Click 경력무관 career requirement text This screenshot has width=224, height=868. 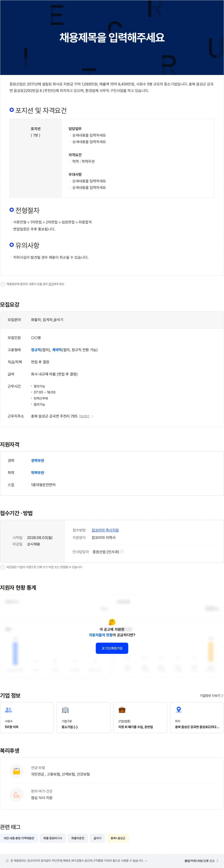37,461
